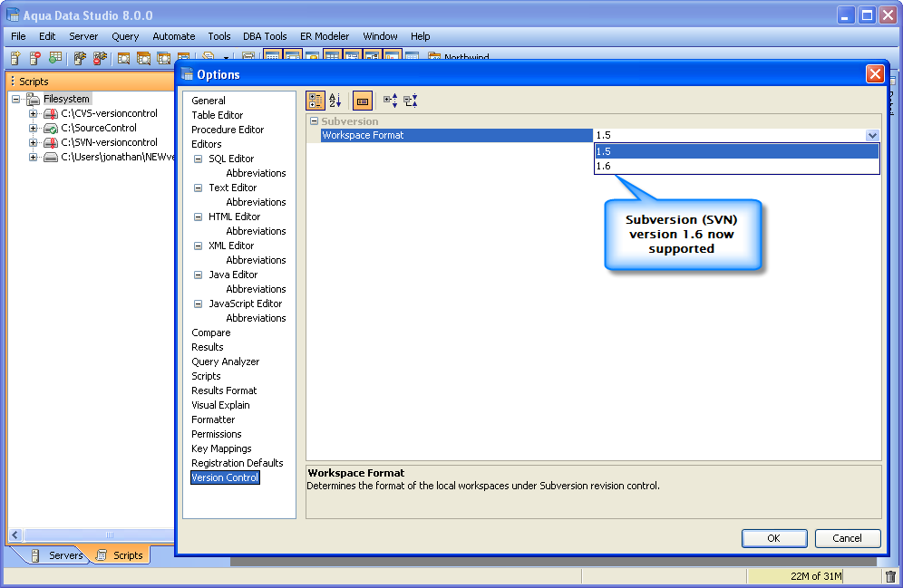The width and height of the screenshot is (903, 588).
Task: Collapse the SQL Editor options node
Action: click(199, 159)
